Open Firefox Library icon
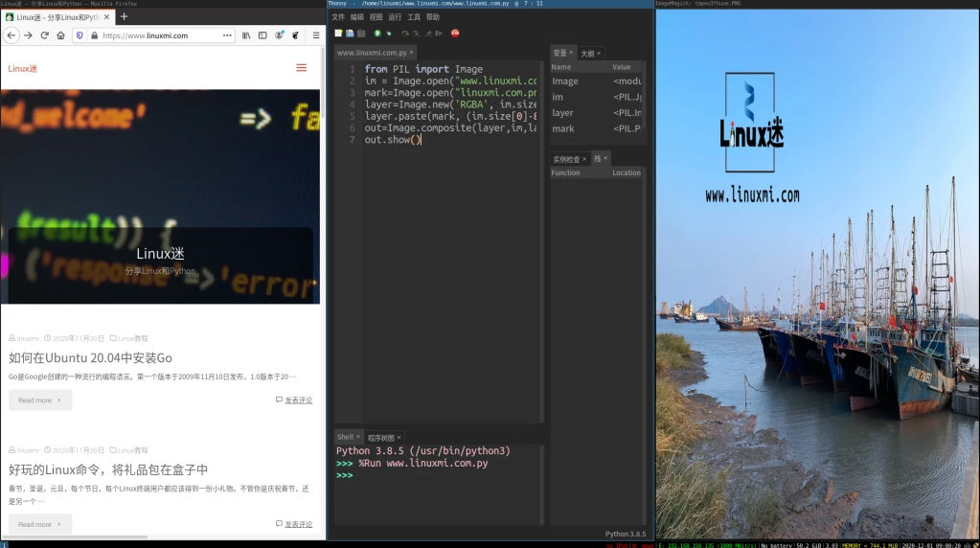 pyautogui.click(x=246, y=35)
